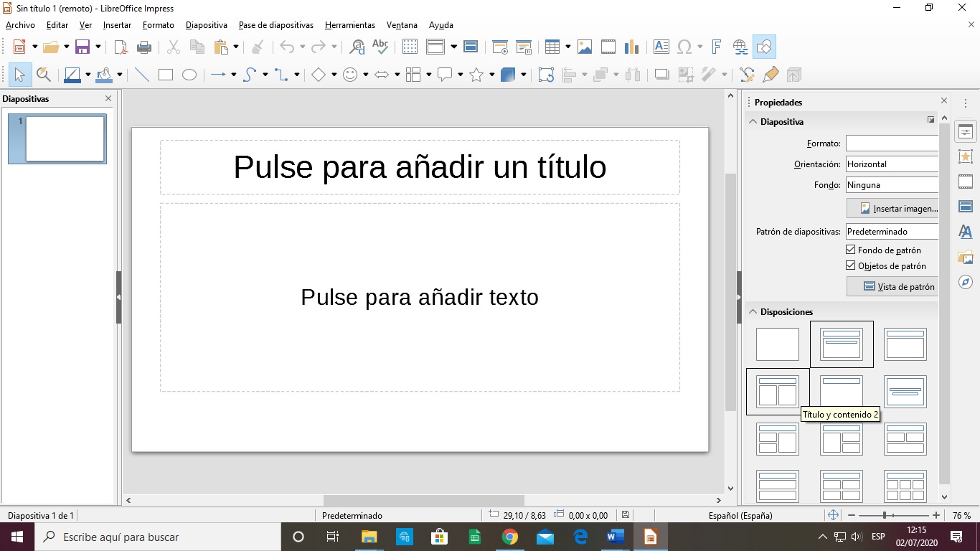Open the Diapositiva menu
980x551 pixels.
tap(207, 25)
